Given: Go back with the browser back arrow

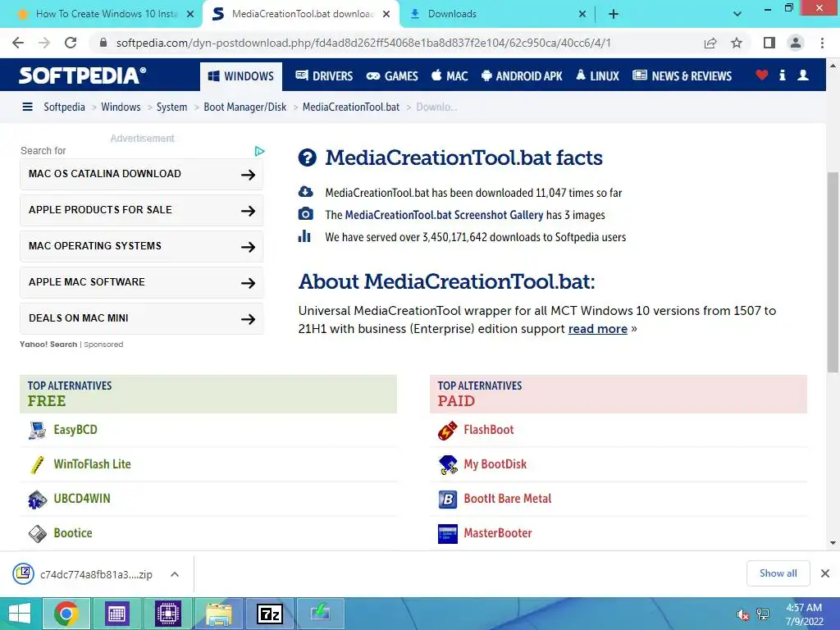Looking at the screenshot, I should (18, 43).
